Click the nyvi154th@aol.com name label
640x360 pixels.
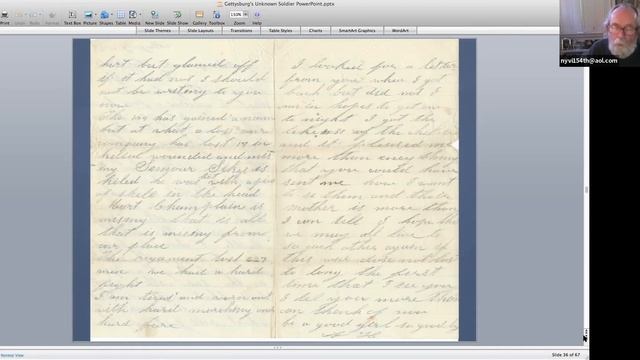pos(589,61)
